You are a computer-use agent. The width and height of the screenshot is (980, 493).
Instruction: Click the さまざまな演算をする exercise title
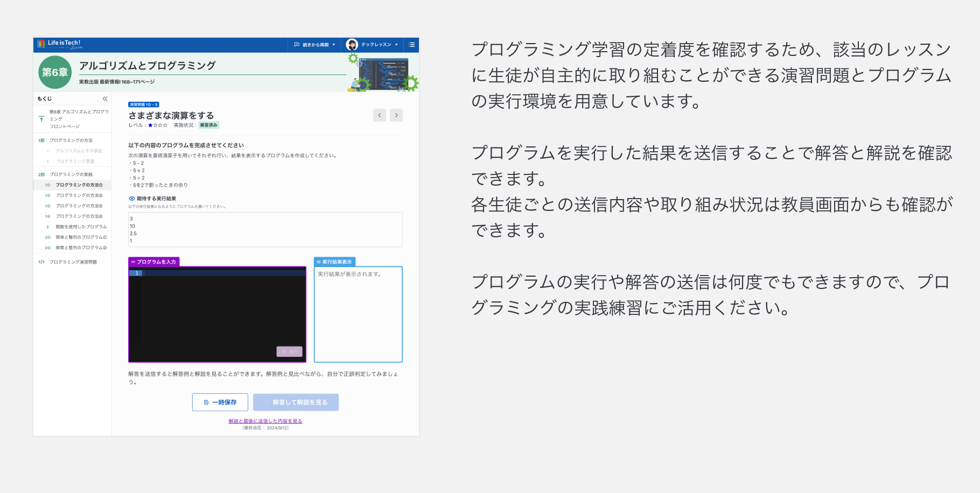pos(171,116)
